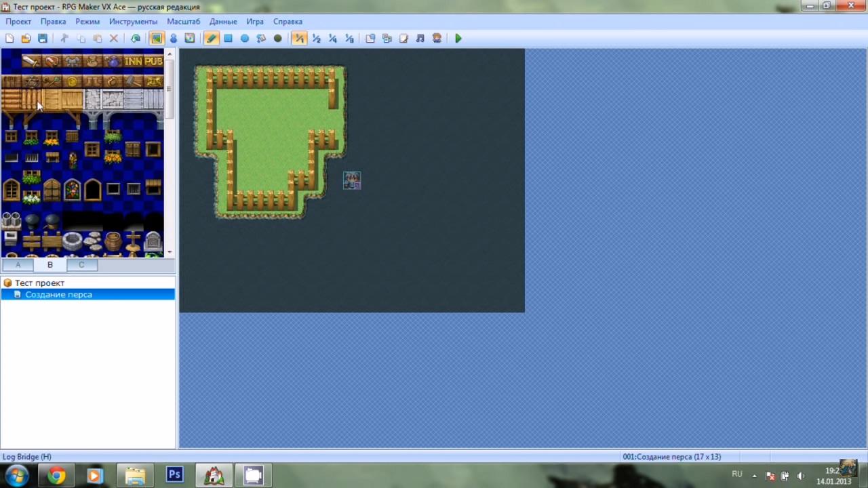Switch to tileset tab C
This screenshot has width=868, height=488.
[x=81, y=265]
